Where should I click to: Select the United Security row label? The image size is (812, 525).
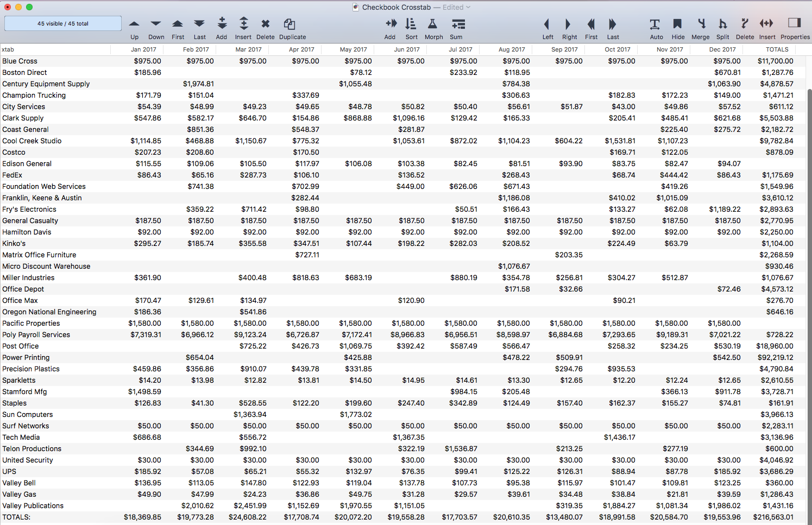[27, 460]
